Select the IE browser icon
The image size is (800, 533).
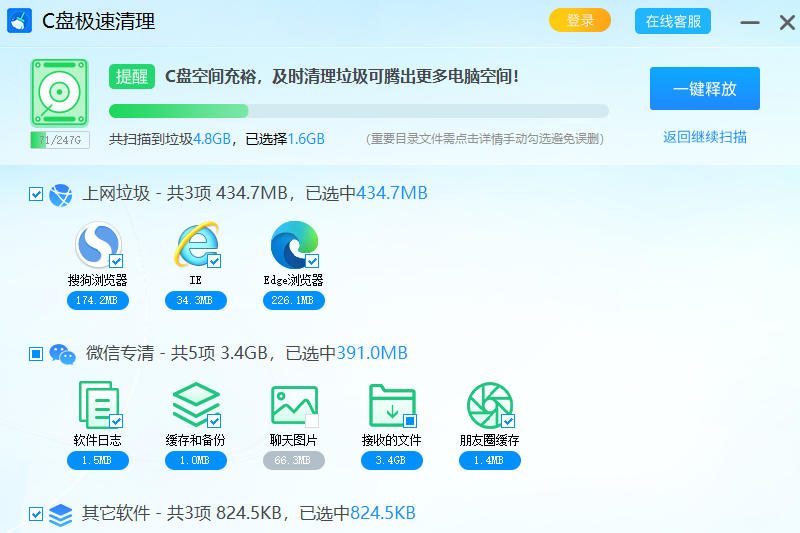pos(196,245)
